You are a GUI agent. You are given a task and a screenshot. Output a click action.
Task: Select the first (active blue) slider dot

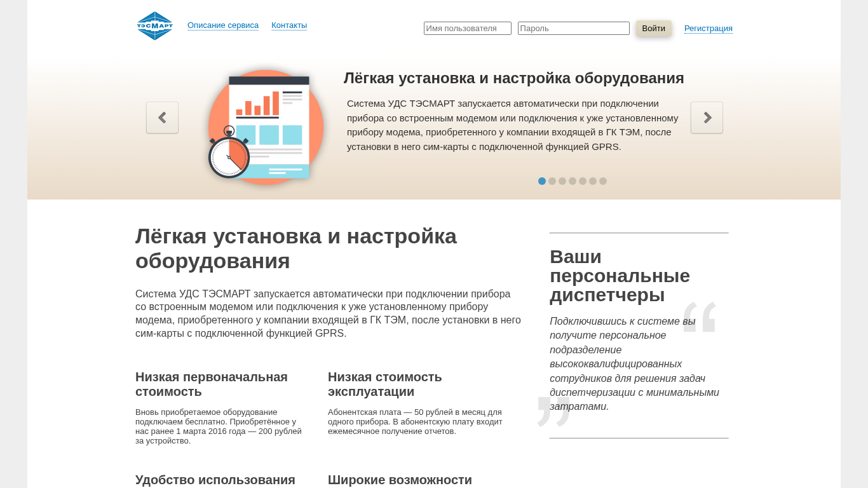542,181
